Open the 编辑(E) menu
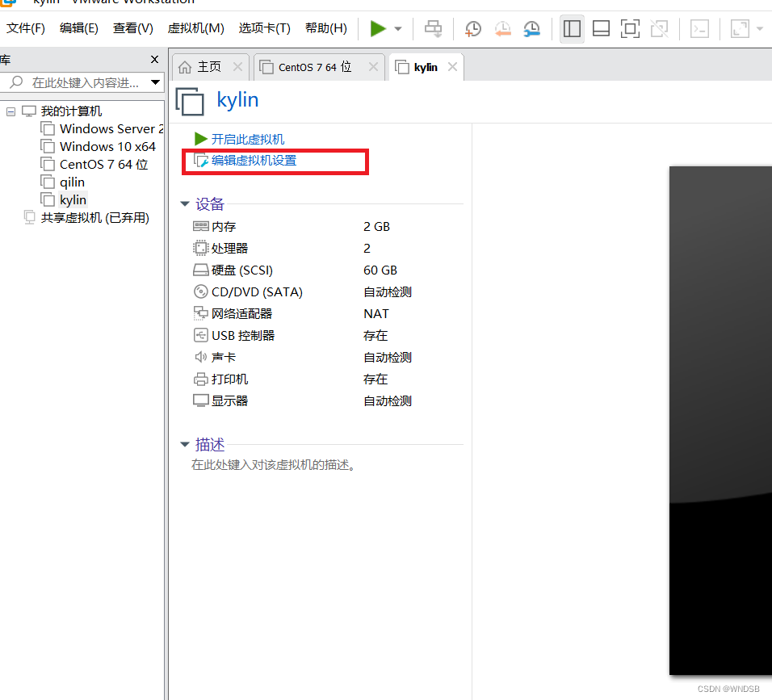 pos(79,28)
